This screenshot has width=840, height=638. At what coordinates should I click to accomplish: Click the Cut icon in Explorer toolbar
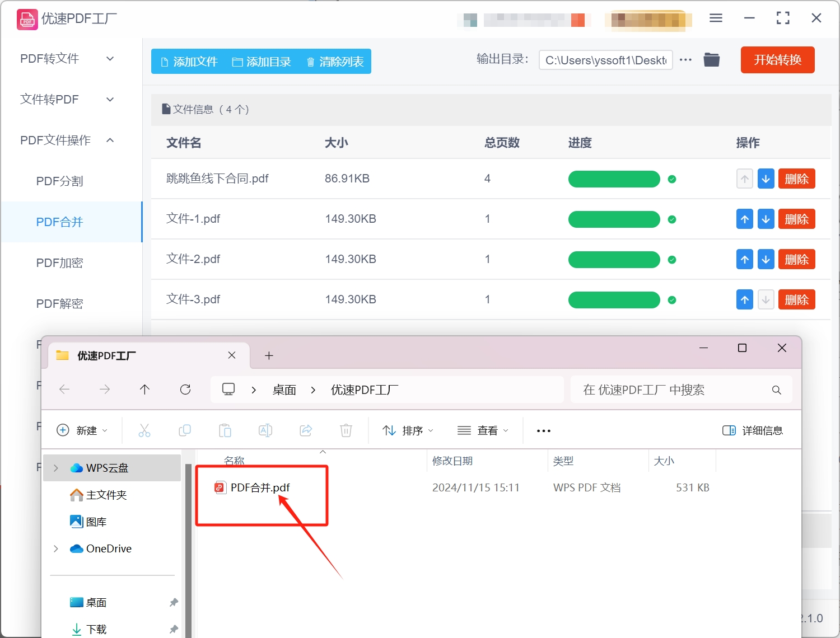144,430
